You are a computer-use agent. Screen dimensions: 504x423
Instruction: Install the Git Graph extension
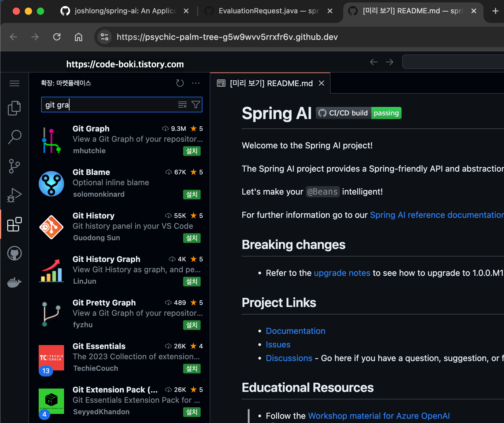pyautogui.click(x=192, y=151)
